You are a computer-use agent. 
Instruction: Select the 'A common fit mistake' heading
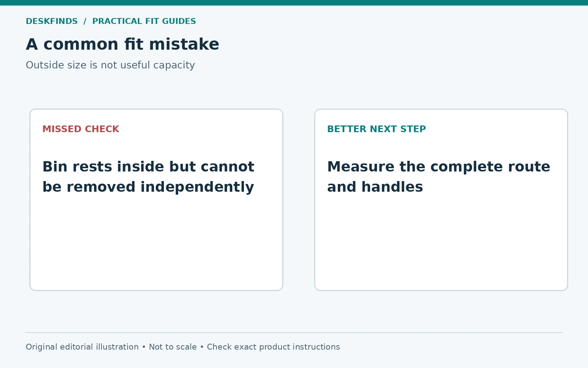tap(122, 44)
